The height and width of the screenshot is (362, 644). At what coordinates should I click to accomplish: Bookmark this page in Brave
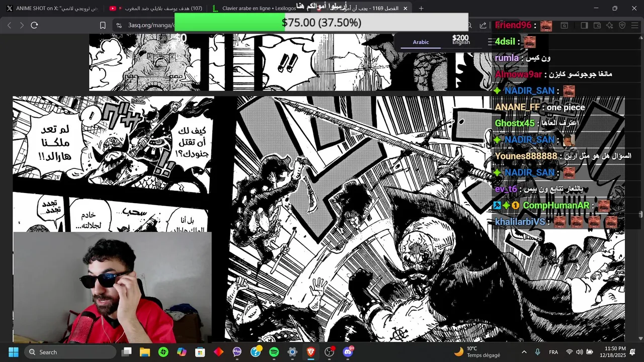(103, 25)
